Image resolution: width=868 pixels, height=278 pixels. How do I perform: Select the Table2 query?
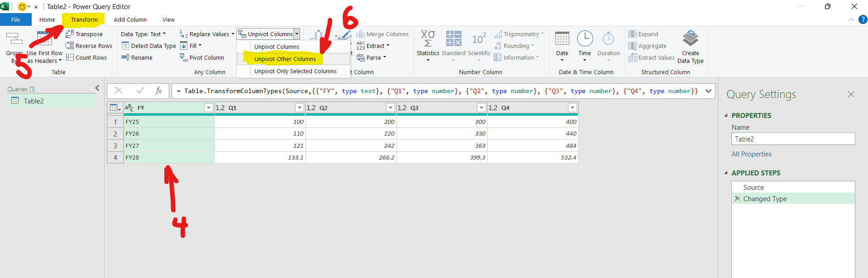coord(52,101)
